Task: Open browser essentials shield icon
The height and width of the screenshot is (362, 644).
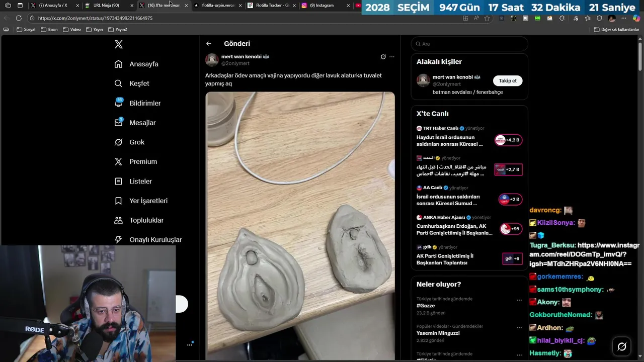Action: point(599,18)
